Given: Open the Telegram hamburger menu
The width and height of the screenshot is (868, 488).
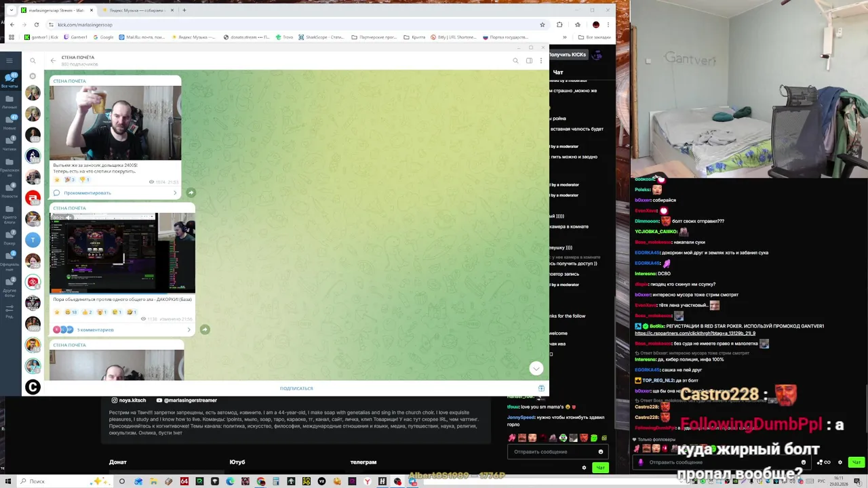Looking at the screenshot, I should tap(9, 60).
